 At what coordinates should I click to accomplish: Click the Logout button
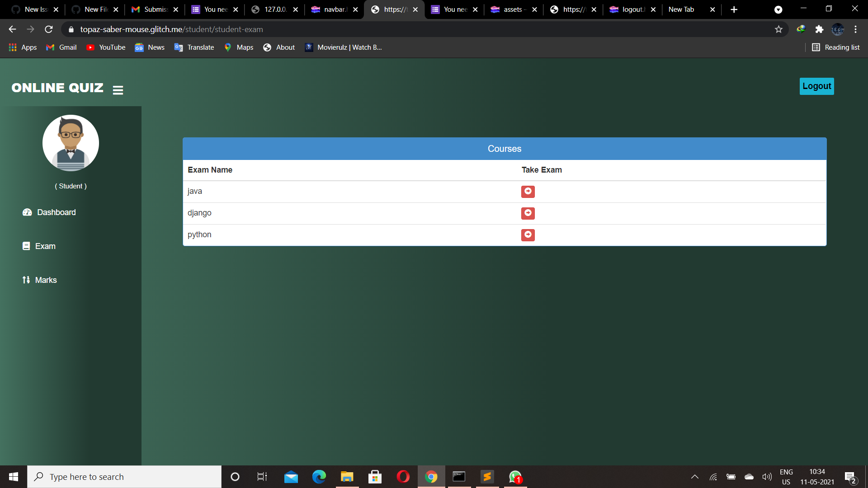point(816,86)
